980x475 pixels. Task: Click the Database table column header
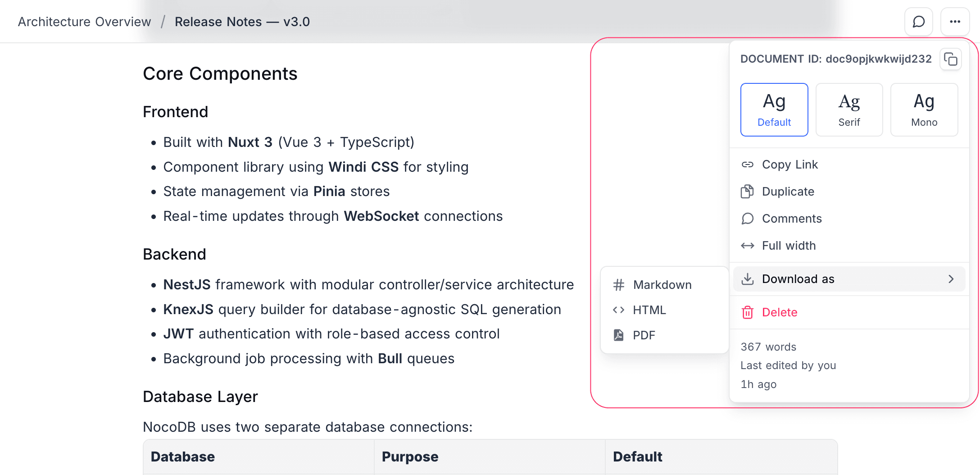tap(183, 457)
